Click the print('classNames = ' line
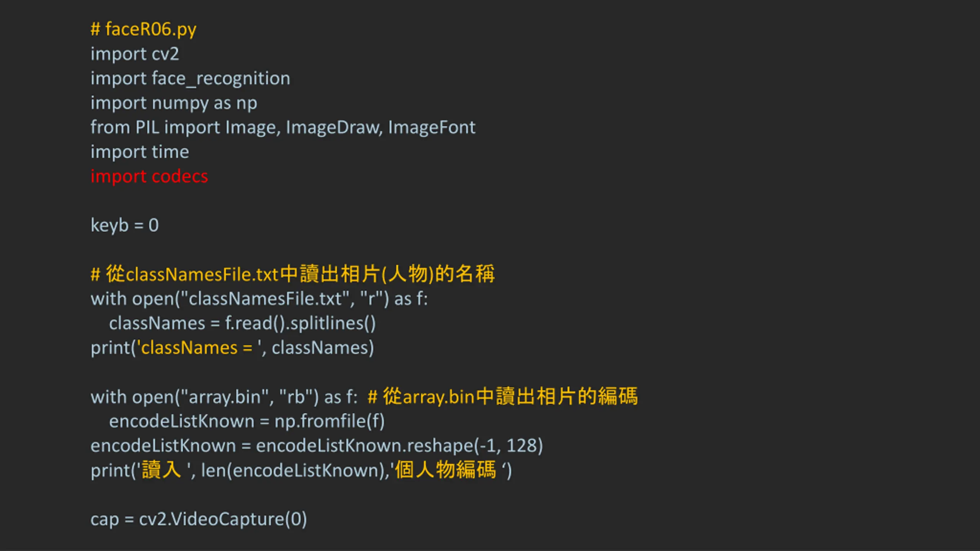Viewport: 980px width, 551px height. [x=232, y=348]
